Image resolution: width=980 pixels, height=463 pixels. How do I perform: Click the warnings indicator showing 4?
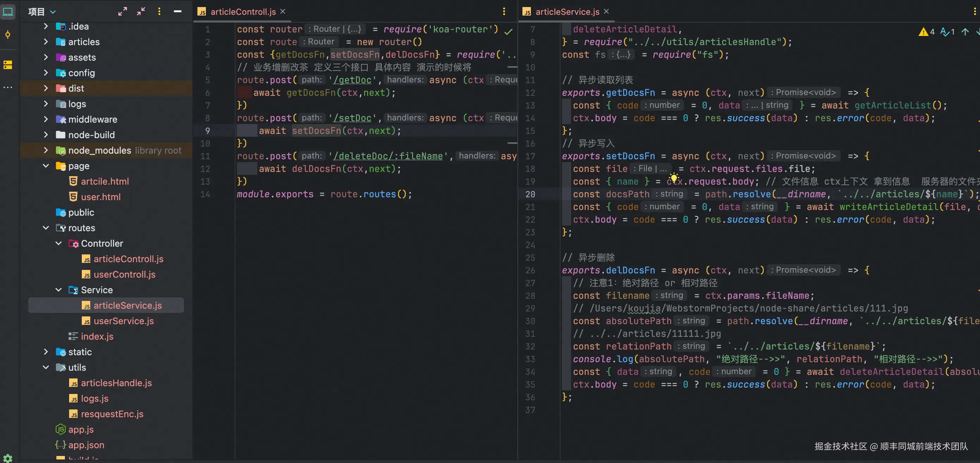click(x=927, y=32)
